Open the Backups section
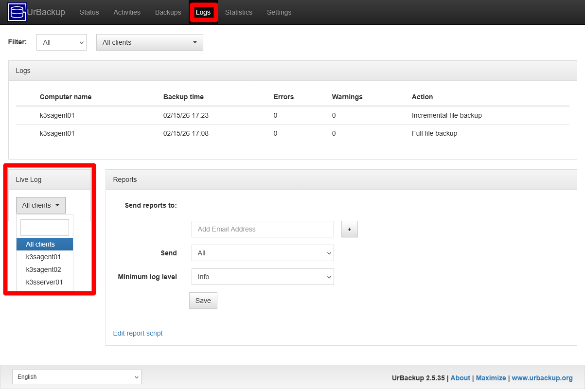 [168, 12]
